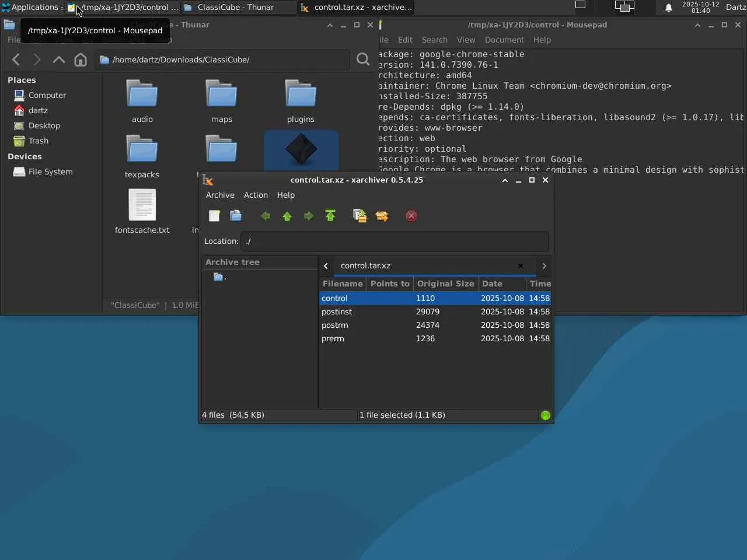747x560 pixels.
Task: Go up one level with green arrow
Action: pos(287,216)
